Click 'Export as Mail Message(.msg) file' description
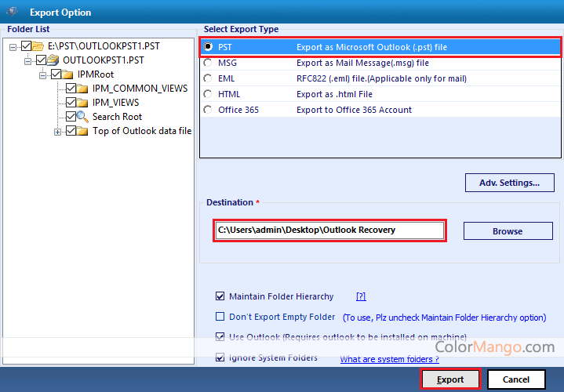Image resolution: width=564 pixels, height=392 pixels. tap(362, 63)
